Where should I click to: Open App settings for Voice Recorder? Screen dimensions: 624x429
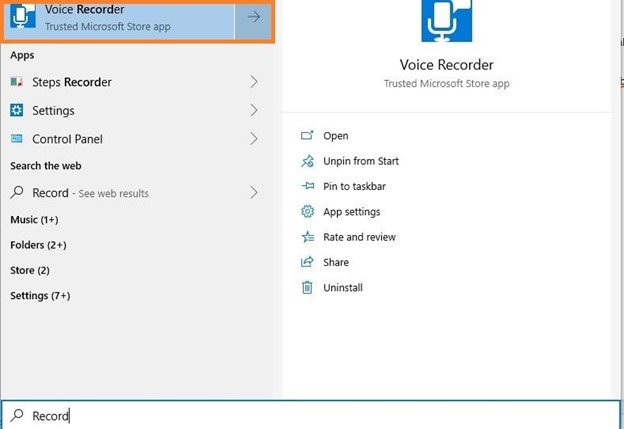(352, 212)
